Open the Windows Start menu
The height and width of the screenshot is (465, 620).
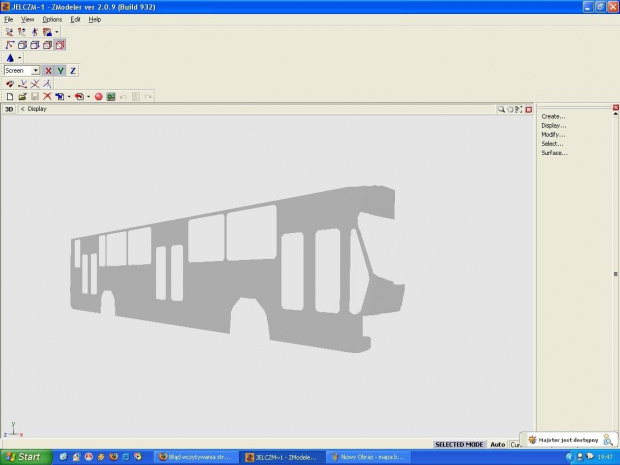click(24, 456)
